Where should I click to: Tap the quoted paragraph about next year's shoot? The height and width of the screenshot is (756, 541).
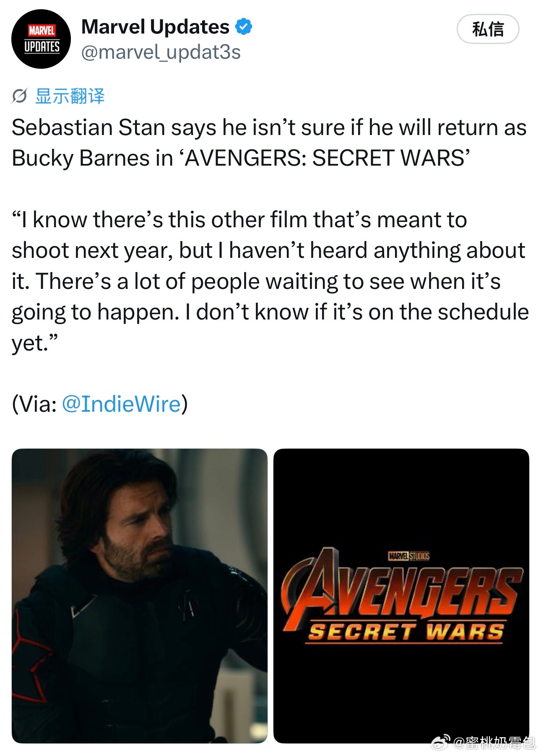tap(270, 281)
